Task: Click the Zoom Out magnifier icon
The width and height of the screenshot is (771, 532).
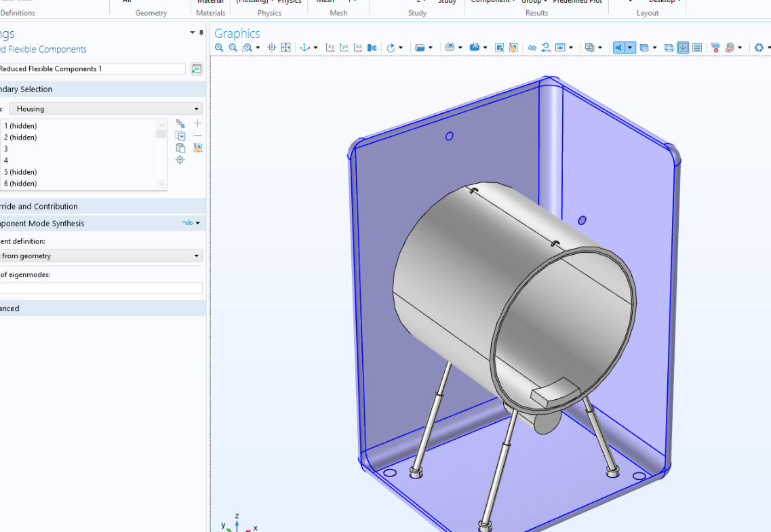Action: click(x=233, y=47)
